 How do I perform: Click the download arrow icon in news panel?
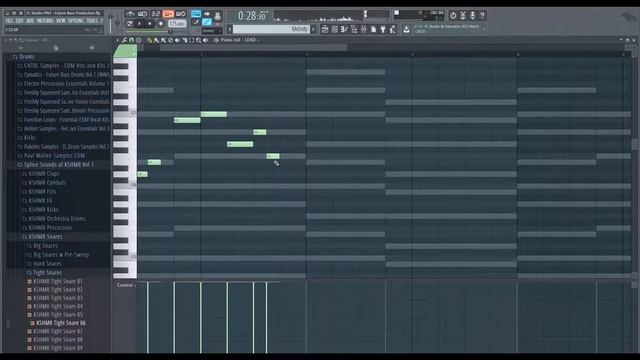click(406, 29)
